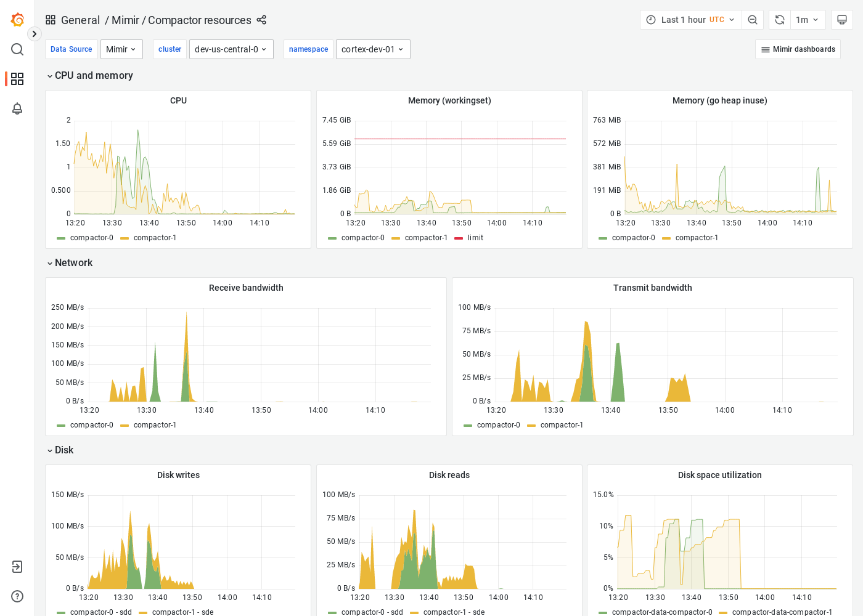
Task: Open the Last 1 hour time picker
Action: (690, 19)
